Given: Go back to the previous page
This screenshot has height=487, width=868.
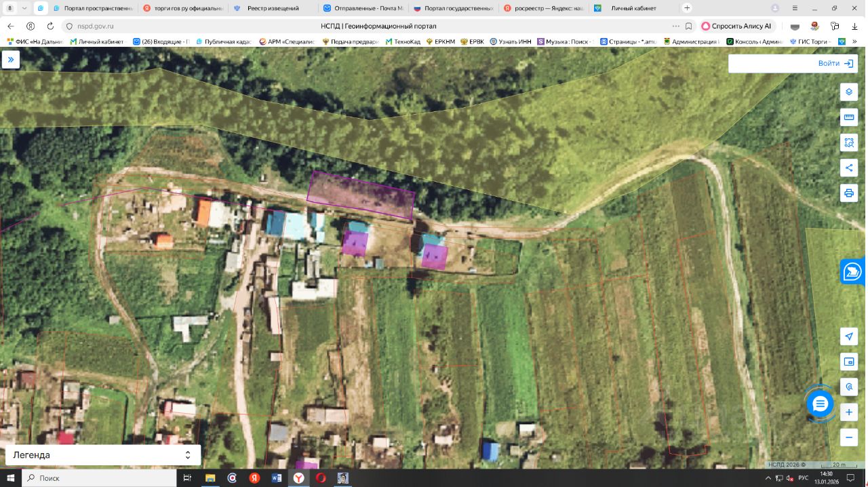Looking at the screenshot, I should [x=11, y=26].
